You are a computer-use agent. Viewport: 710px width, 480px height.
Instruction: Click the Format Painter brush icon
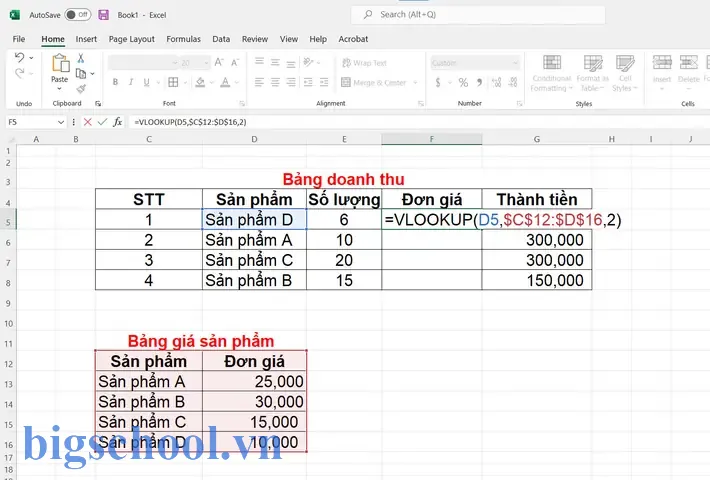point(81,88)
